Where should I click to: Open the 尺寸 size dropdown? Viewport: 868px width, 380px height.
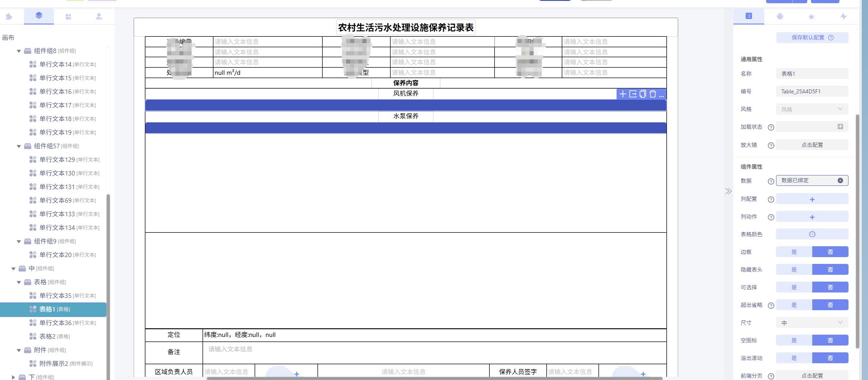click(812, 322)
